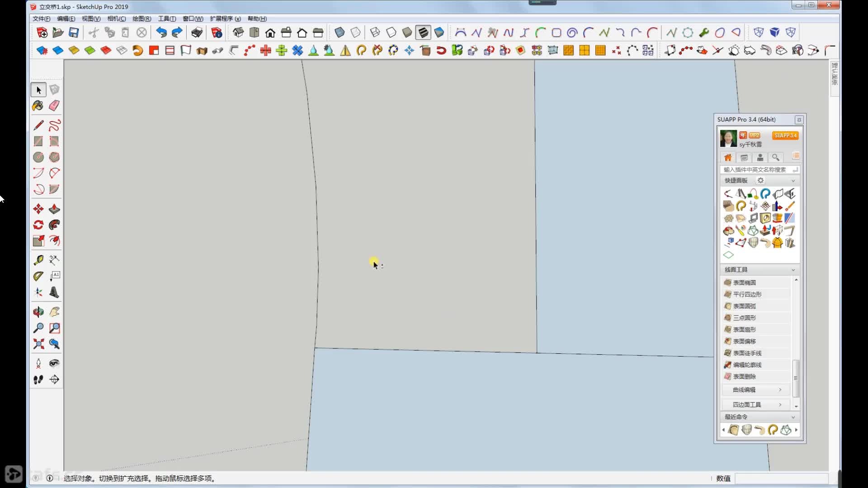This screenshot has height=488, width=868.
Task: Open SUAPP user profile tab
Action: click(x=760, y=157)
